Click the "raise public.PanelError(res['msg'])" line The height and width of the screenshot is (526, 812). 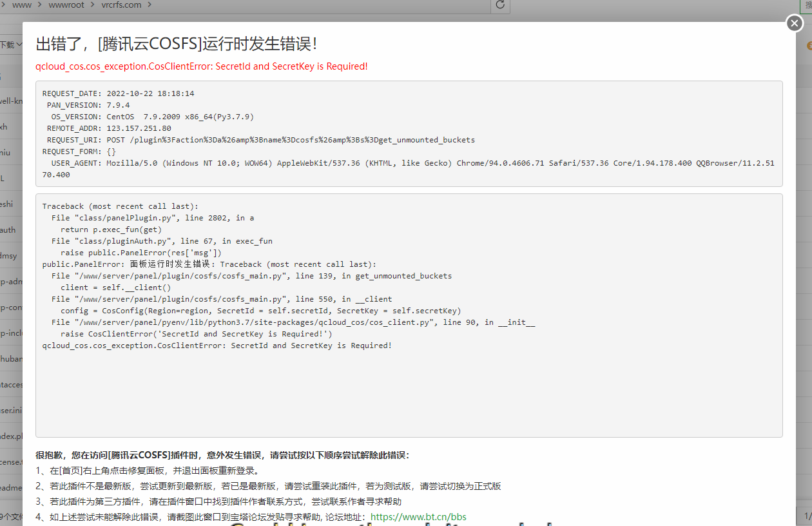[x=141, y=253]
